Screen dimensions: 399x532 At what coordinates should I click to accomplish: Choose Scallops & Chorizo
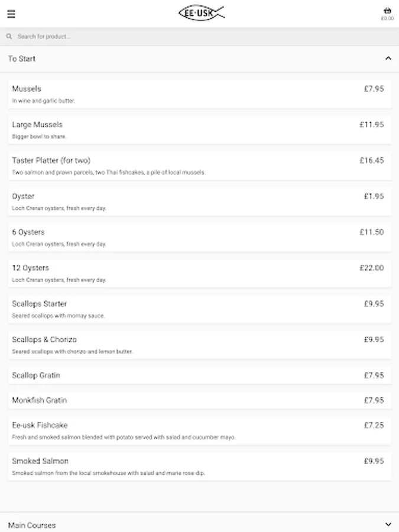tap(199, 345)
